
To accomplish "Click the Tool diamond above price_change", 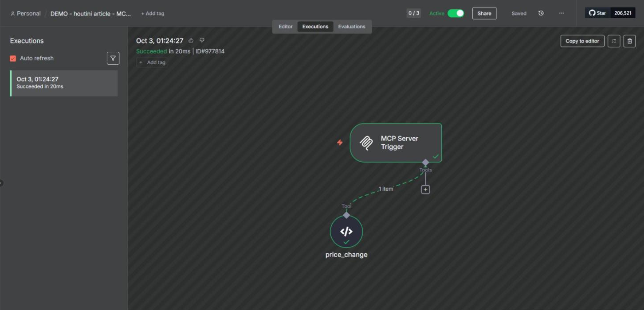I will pyautogui.click(x=346, y=215).
